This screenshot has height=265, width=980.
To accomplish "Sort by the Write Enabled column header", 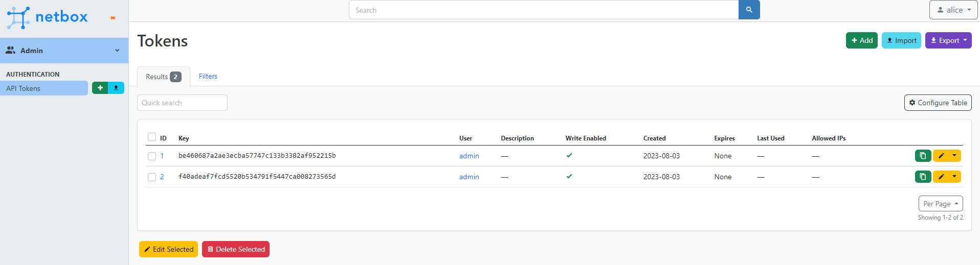I will [586, 138].
